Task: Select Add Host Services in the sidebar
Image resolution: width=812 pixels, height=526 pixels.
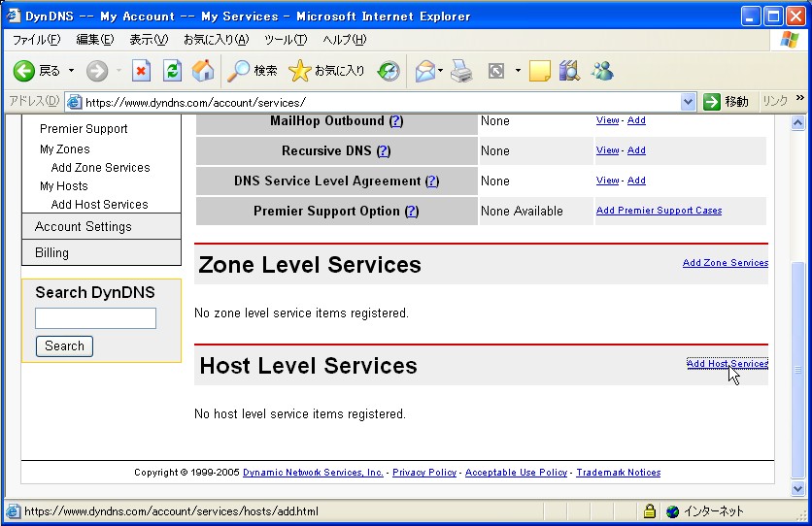Action: pos(99,205)
